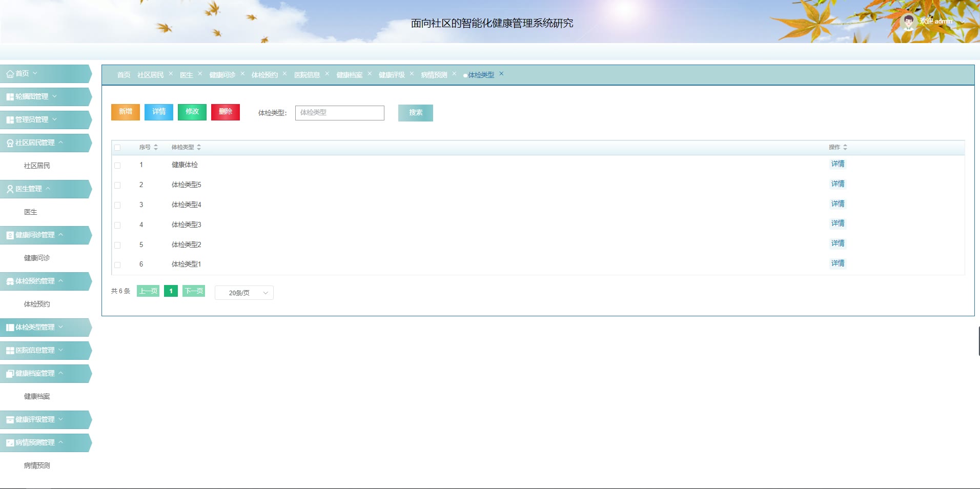Click the blue 详情 toolbar button
Viewport: 980px width, 489px height.
coord(159,112)
